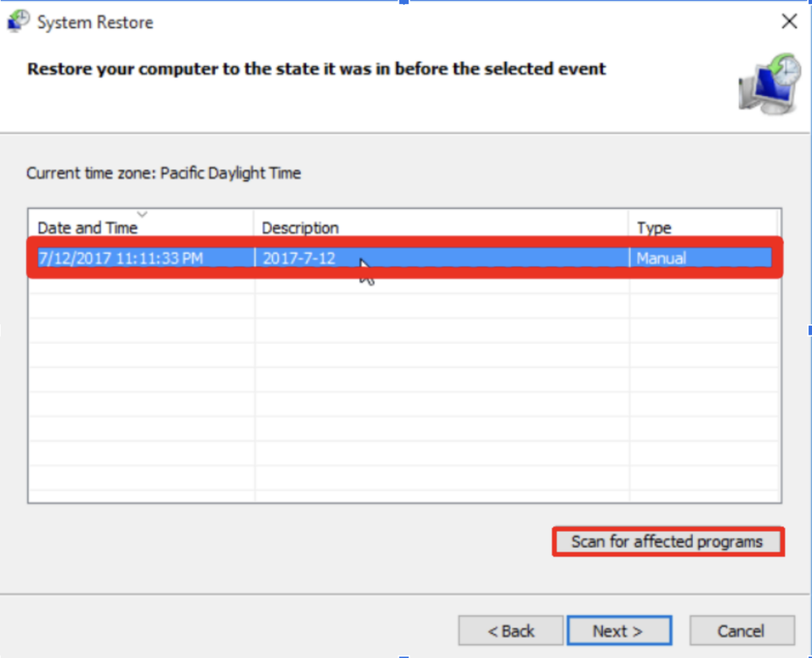Cancel the System Restore wizard
This screenshot has width=812, height=658.
click(741, 630)
